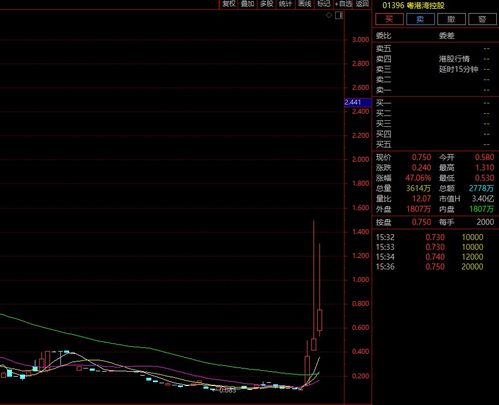Click the diamond icon above the chart
This screenshot has width=499, height=405.
pos(329,15)
